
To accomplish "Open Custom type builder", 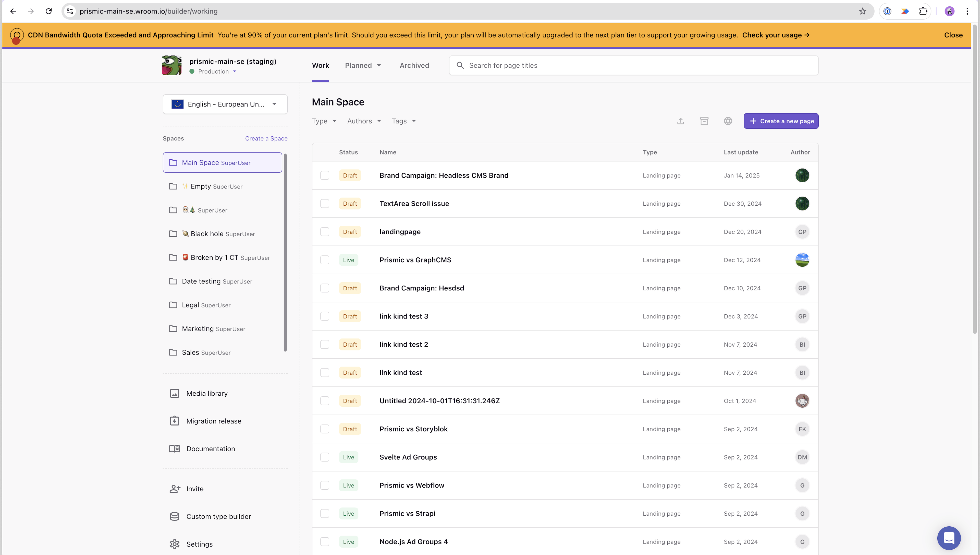I will click(219, 516).
